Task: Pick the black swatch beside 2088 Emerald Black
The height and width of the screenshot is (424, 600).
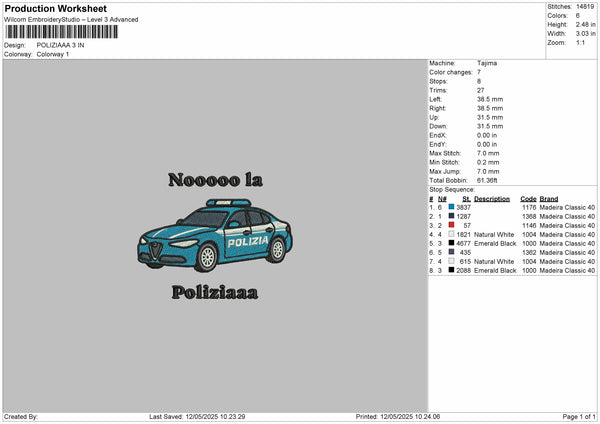Action: pos(451,270)
